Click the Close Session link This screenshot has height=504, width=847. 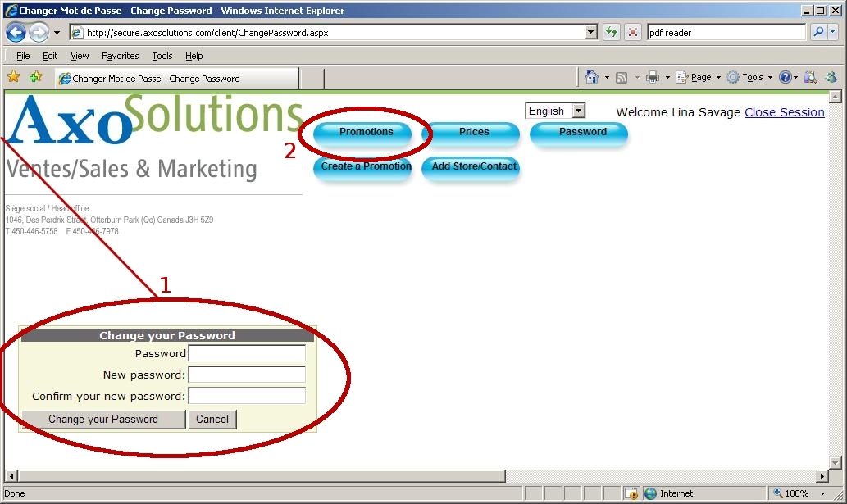(785, 112)
